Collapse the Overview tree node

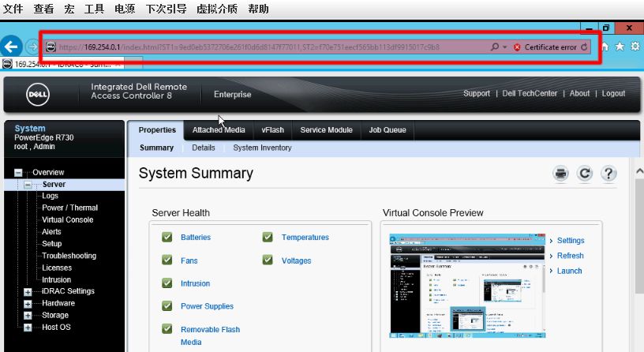point(18,173)
